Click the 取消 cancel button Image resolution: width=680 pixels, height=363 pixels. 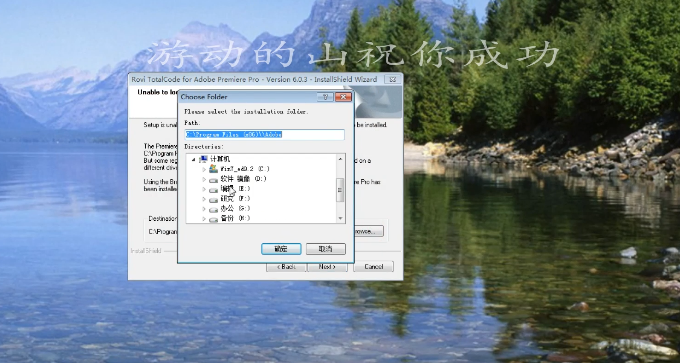[x=326, y=249]
